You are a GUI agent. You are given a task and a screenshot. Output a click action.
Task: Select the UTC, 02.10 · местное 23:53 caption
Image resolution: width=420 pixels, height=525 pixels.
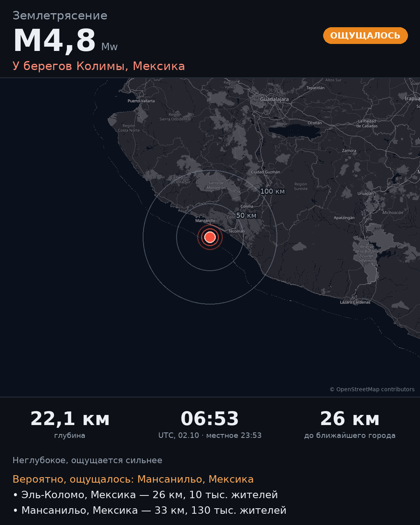click(210, 436)
